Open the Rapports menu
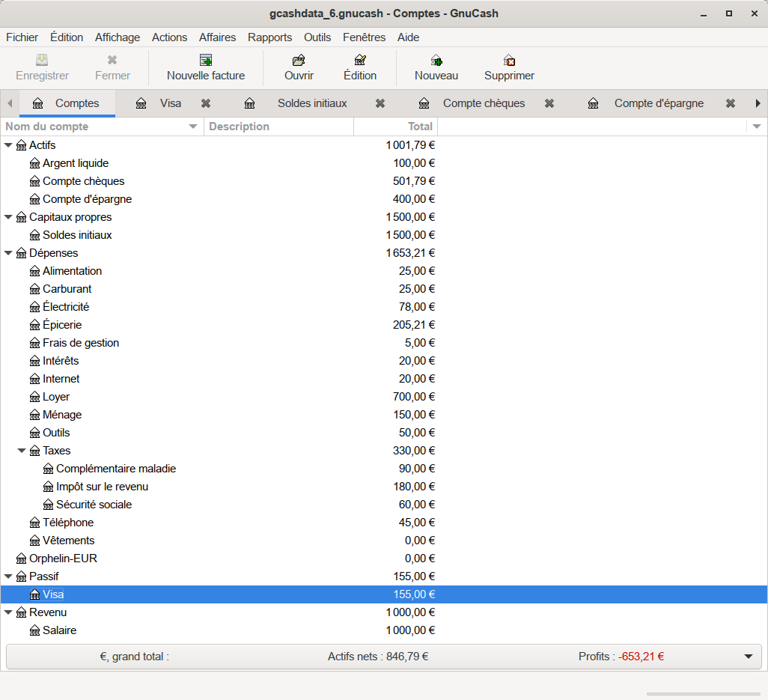 coord(269,37)
